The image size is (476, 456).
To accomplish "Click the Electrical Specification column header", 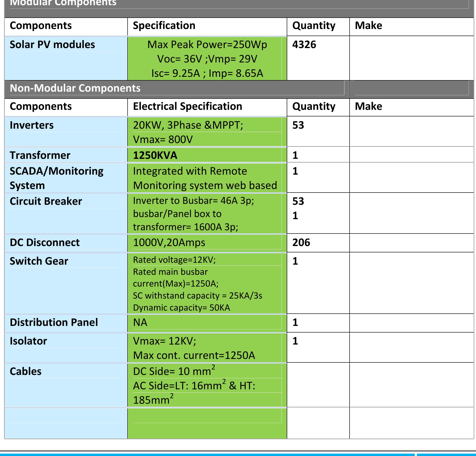I will (187, 107).
